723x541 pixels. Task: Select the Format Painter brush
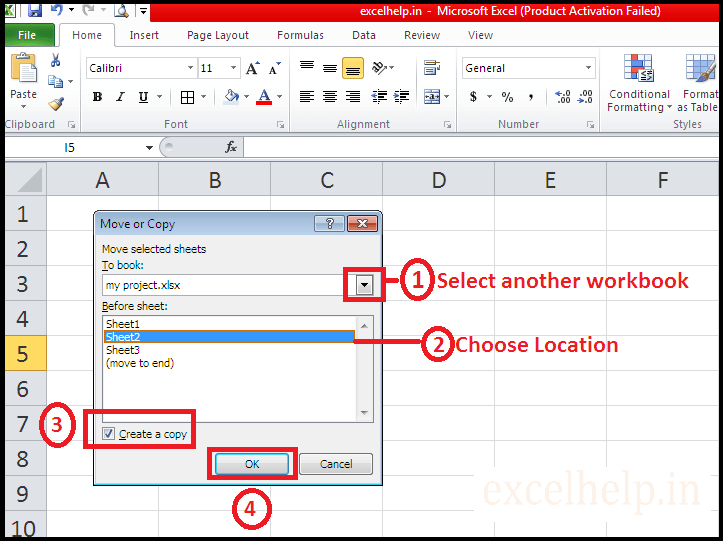56,103
